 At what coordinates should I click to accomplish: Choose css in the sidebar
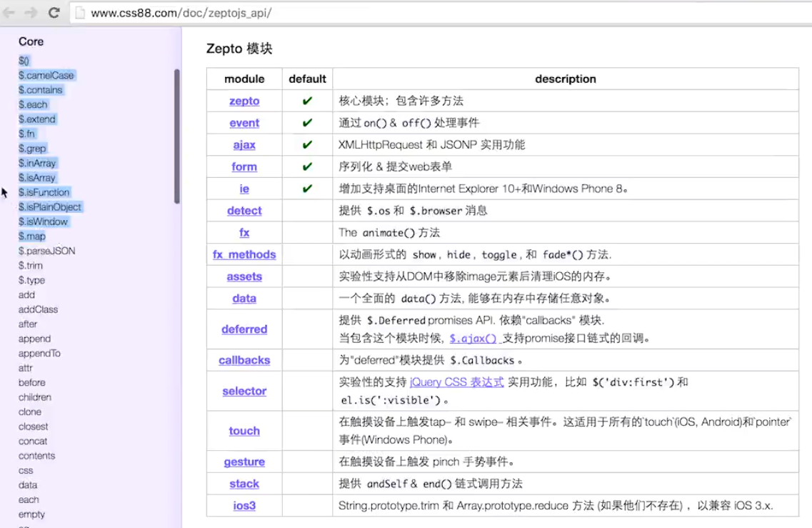pyautogui.click(x=26, y=471)
